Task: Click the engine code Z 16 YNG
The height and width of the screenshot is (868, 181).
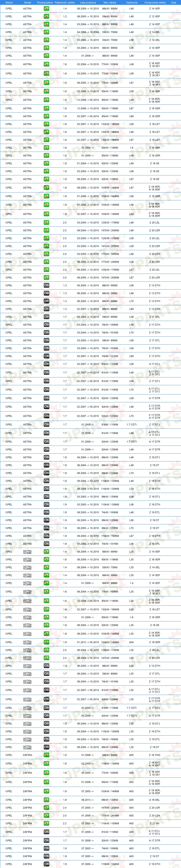Action: [155, 755]
